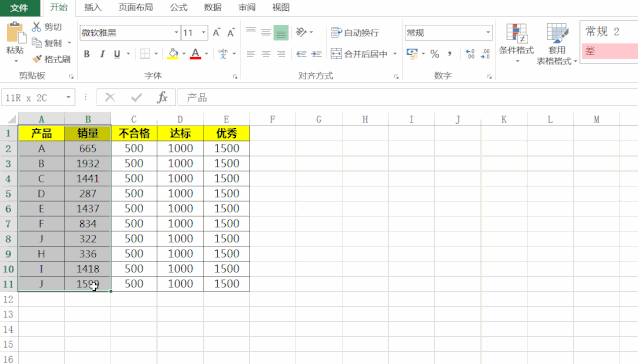
Task: Select the Format Painter brush
Action: tap(37, 59)
